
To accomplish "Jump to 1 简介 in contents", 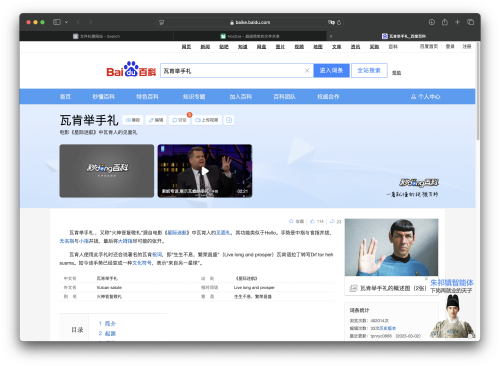I will (x=107, y=323).
